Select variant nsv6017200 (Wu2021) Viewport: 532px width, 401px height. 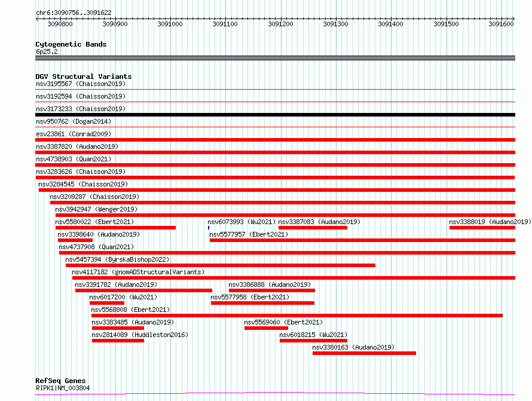click(x=124, y=297)
